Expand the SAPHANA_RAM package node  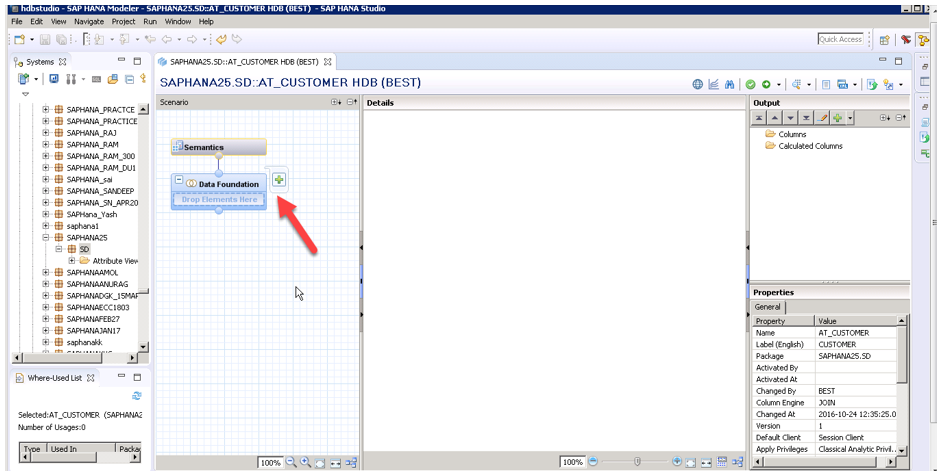tap(46, 145)
